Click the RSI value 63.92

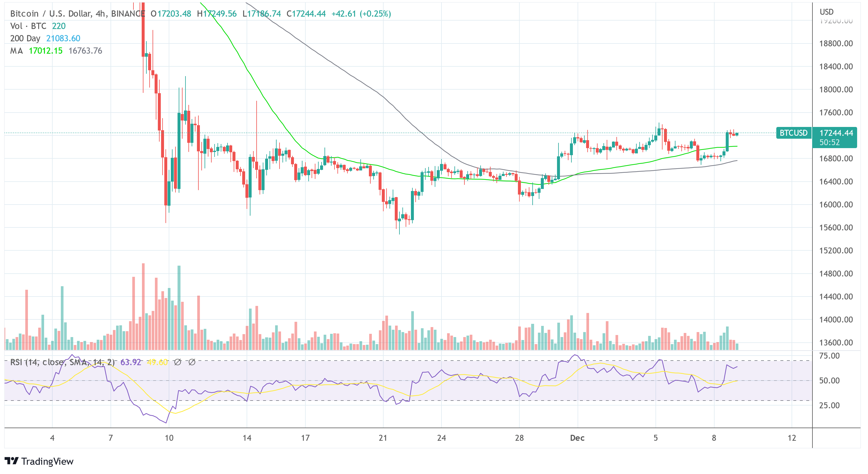(x=131, y=362)
